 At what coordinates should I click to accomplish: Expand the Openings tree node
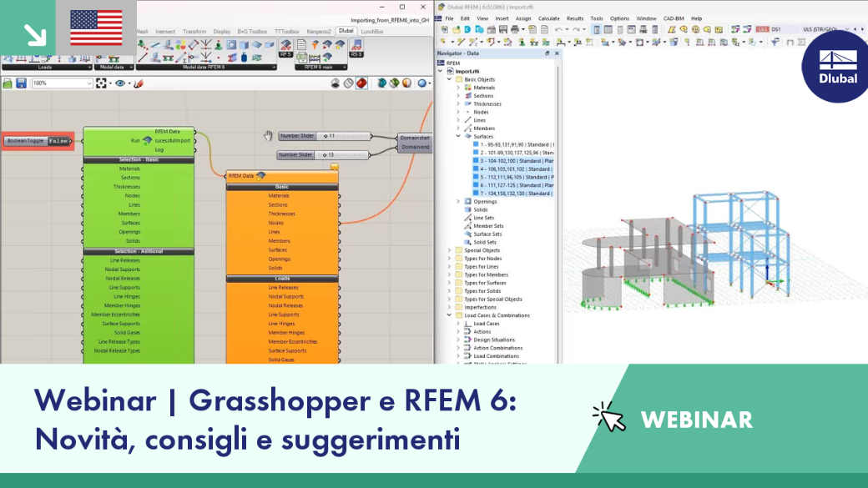tap(458, 201)
